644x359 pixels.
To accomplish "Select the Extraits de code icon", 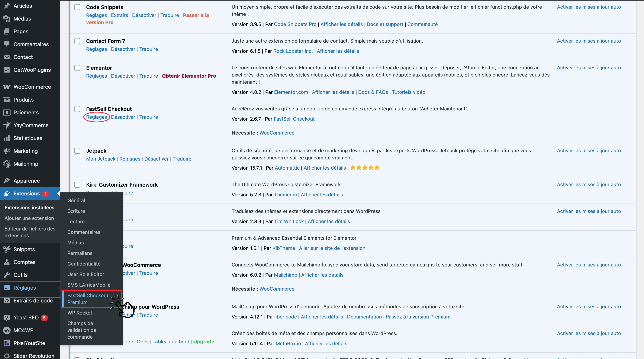I will coord(7,300).
